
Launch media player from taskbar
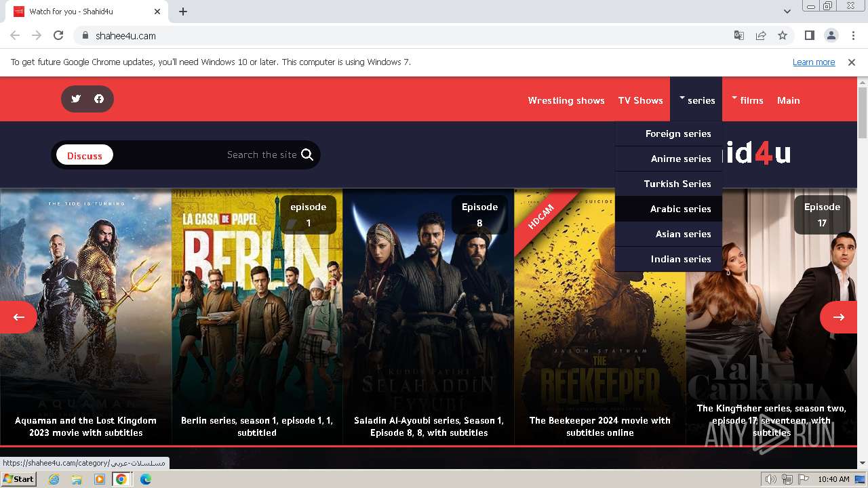tap(100, 479)
